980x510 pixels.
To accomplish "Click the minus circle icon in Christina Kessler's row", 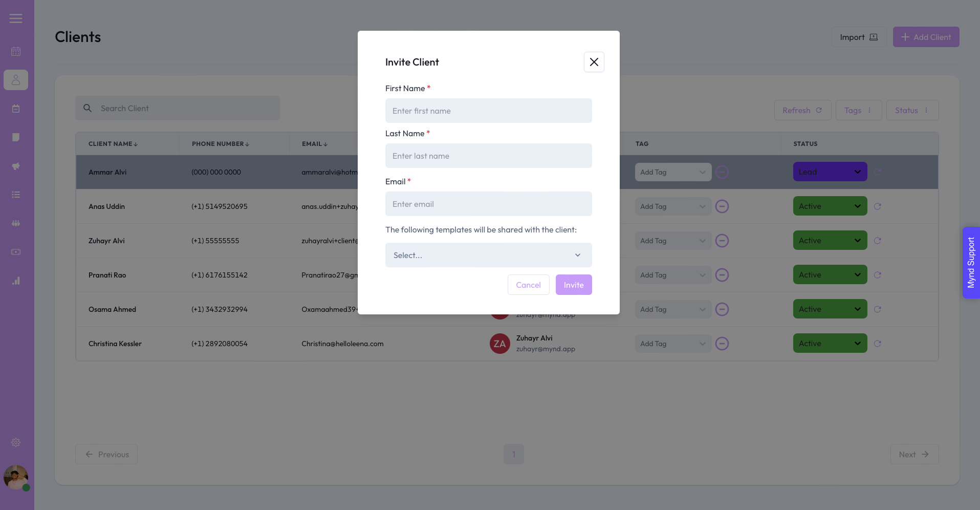I will click(722, 344).
